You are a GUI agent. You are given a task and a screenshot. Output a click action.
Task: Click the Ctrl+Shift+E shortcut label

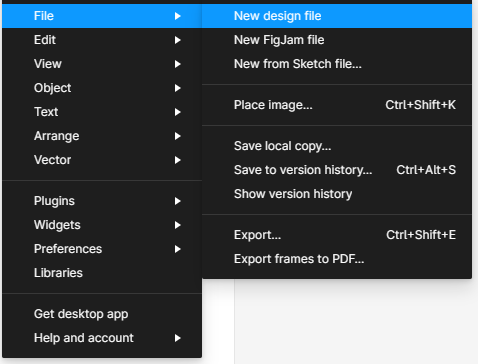click(421, 235)
